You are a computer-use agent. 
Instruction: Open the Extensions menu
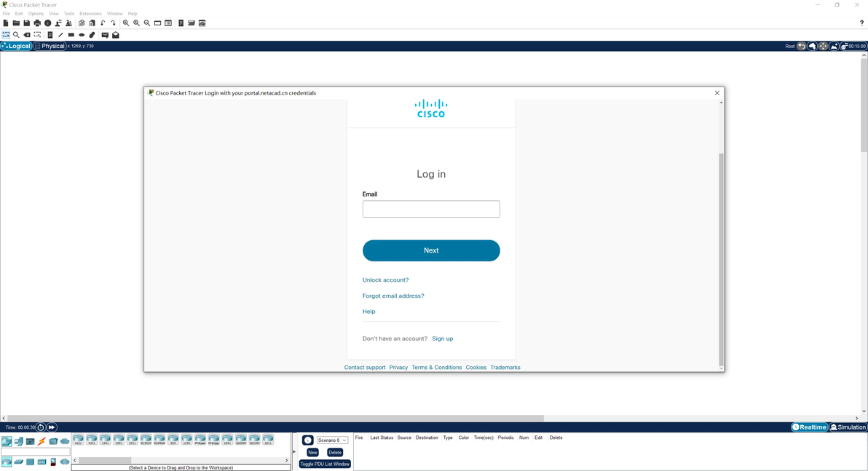(x=90, y=14)
